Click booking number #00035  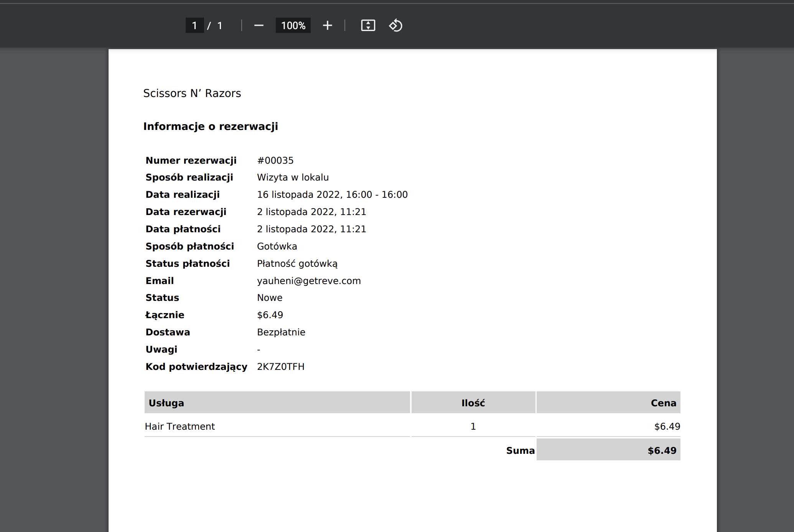point(275,161)
